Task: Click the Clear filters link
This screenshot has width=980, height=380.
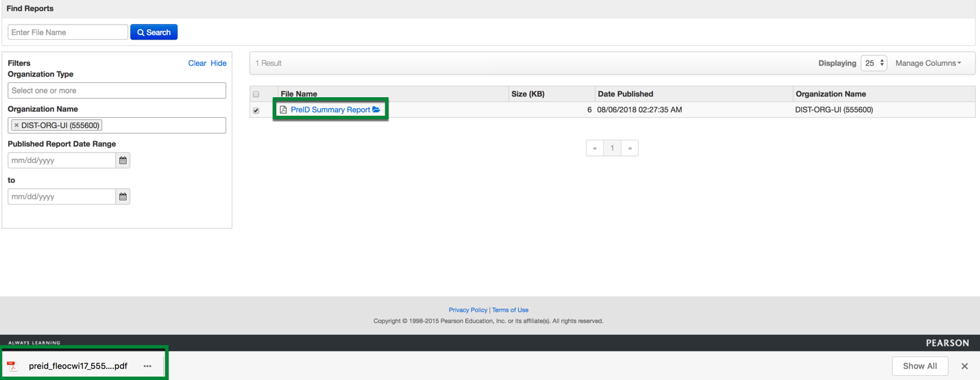Action: [x=197, y=63]
